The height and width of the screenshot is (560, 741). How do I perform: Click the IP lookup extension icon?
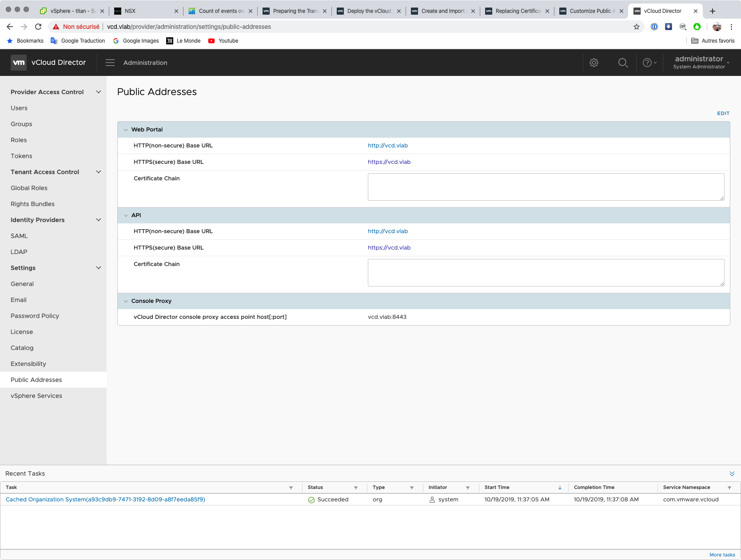[683, 27]
